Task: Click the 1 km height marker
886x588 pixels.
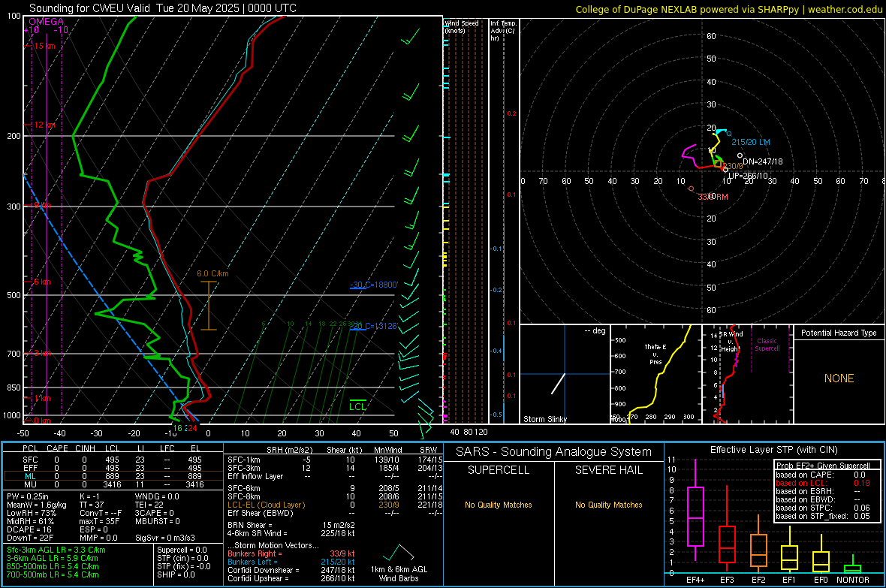Action: click(42, 398)
